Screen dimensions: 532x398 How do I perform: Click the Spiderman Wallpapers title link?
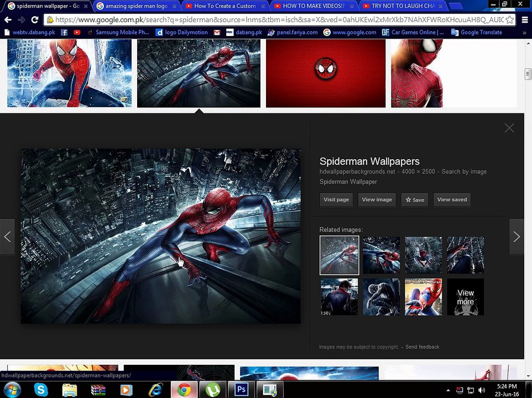[x=369, y=161]
